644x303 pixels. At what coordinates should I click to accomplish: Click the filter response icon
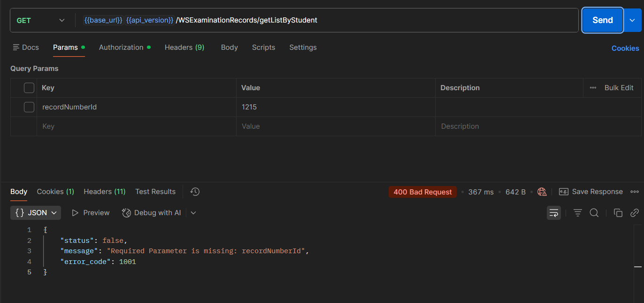(578, 213)
